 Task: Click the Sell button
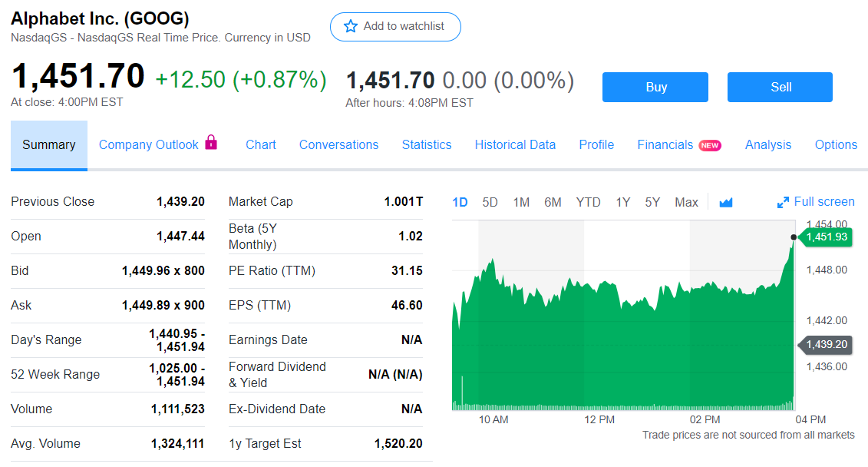(780, 87)
